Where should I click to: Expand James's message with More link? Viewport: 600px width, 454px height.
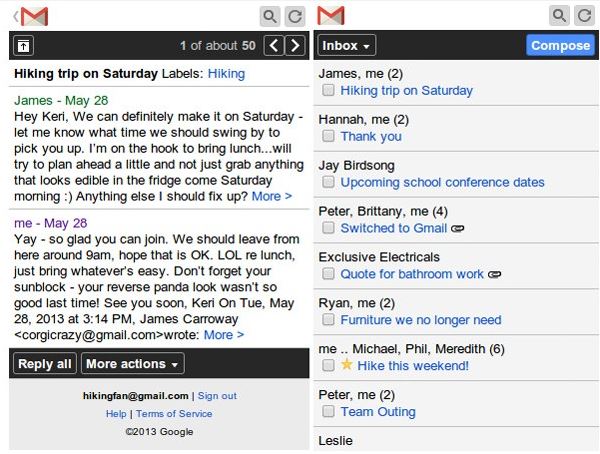tap(272, 196)
